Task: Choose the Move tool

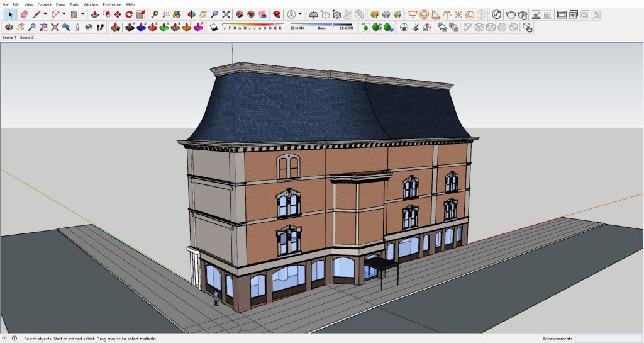Action: coord(118,14)
